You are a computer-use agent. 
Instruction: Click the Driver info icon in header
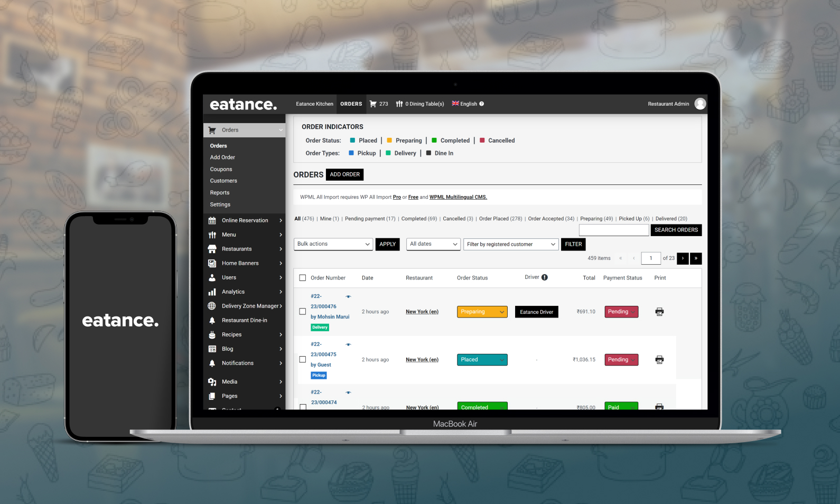coord(545,277)
